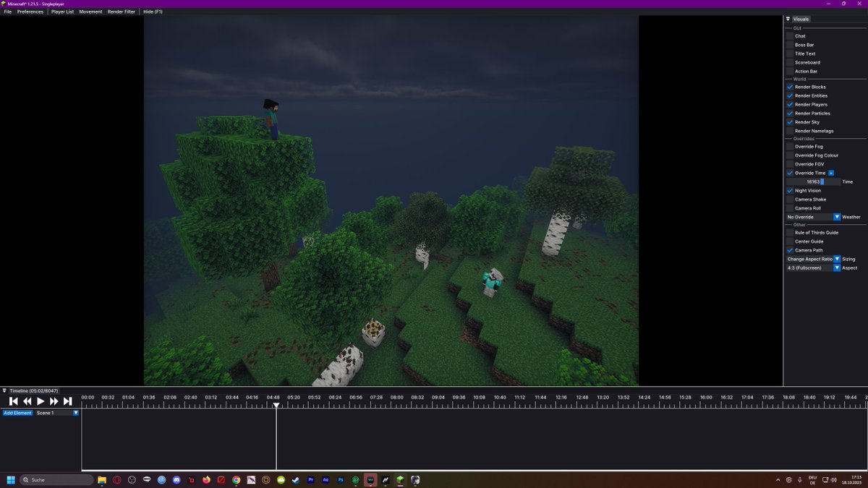Image resolution: width=868 pixels, height=488 pixels.
Task: Launch Google Chrome from the taskbar
Action: click(237, 479)
